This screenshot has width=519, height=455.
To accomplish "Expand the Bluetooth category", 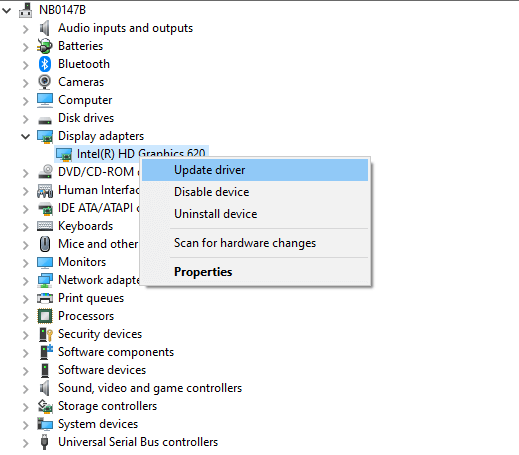I will (x=25, y=65).
